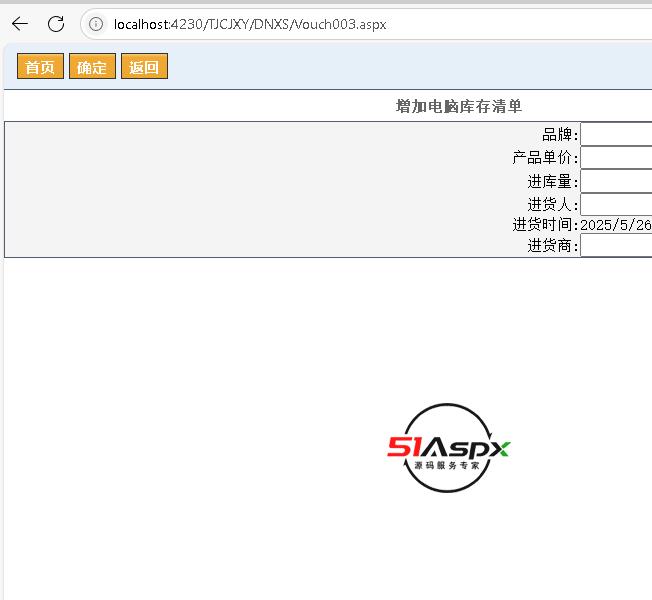
Task: Click the 产品单价: label
Action: (x=545, y=158)
